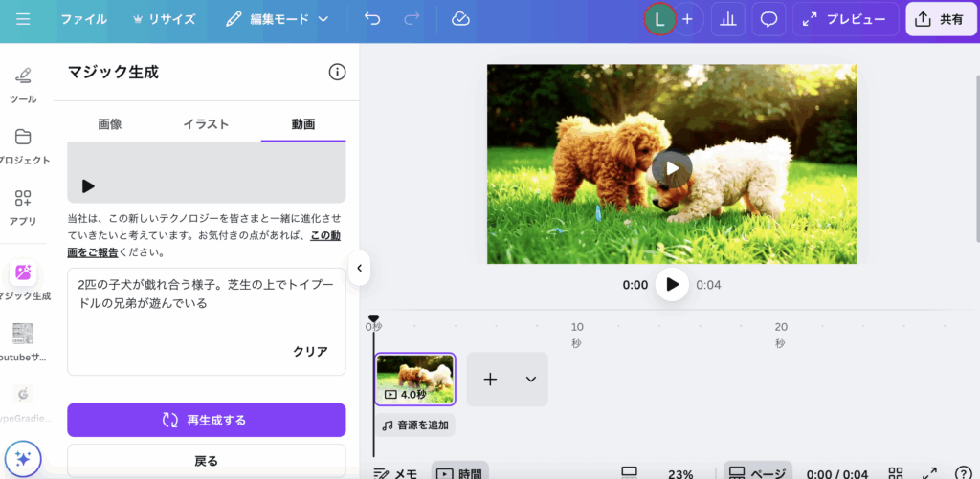
Task: Open the analytics bar chart icon
Action: (x=727, y=19)
